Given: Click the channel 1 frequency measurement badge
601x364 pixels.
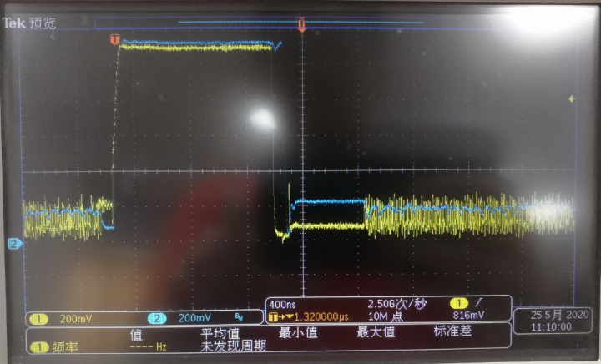Looking at the screenshot, I should (x=39, y=347).
